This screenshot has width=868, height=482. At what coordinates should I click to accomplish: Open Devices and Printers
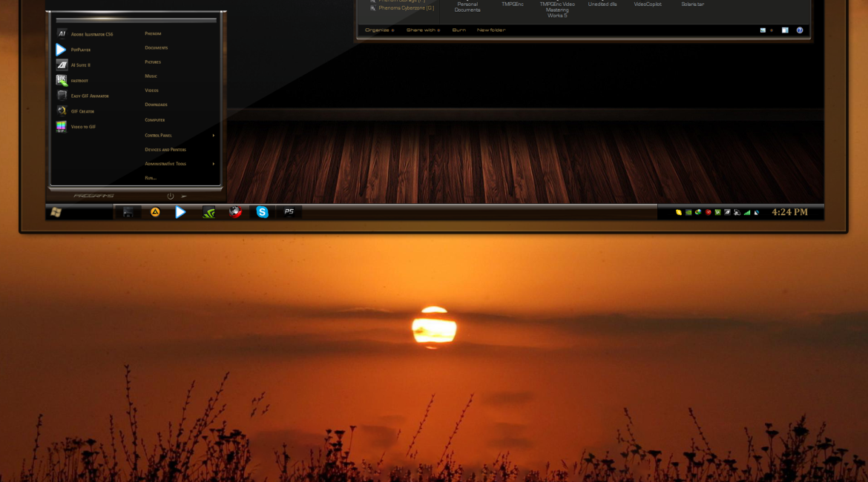[165, 150]
